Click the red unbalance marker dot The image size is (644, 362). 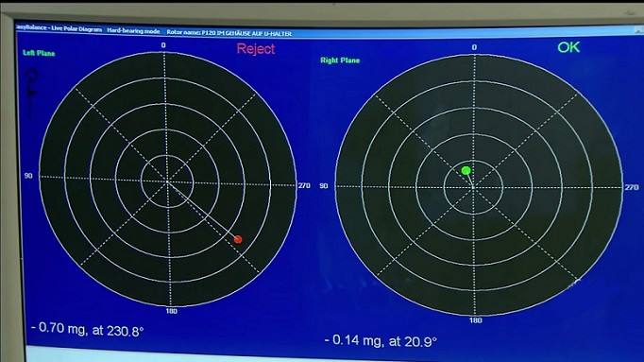pos(238,239)
